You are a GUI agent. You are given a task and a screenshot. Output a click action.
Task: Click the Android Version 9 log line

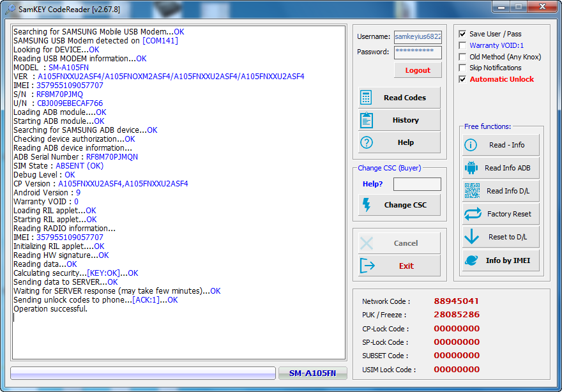(x=47, y=193)
